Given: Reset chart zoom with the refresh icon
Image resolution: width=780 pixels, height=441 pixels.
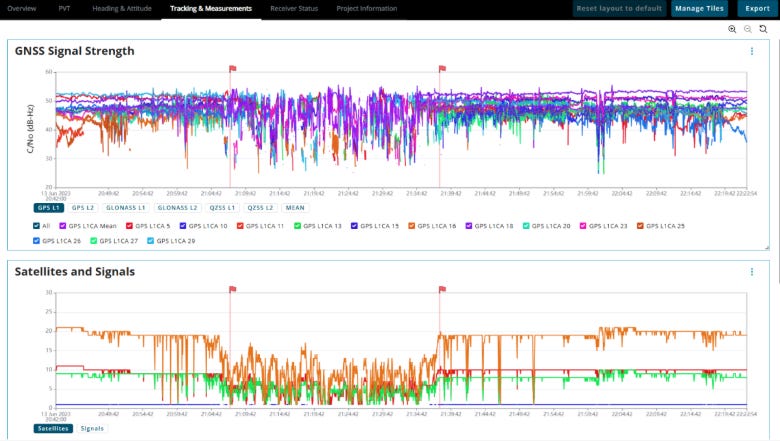Looking at the screenshot, I should (x=763, y=29).
